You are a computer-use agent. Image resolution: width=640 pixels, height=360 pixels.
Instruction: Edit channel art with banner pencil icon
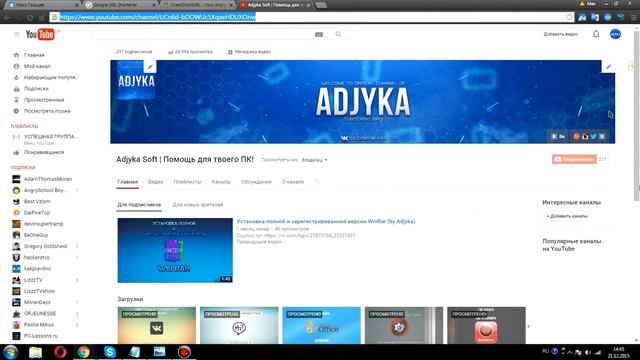pyautogui.click(x=608, y=67)
